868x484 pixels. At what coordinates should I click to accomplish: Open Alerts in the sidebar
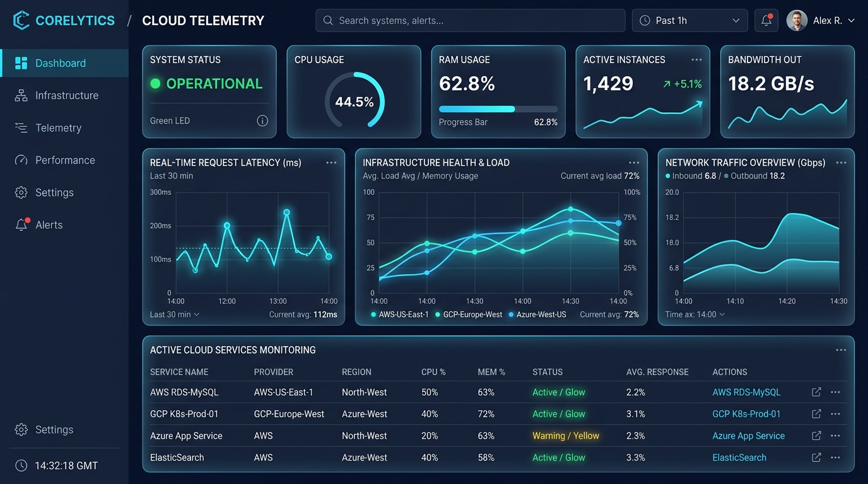coord(64,224)
